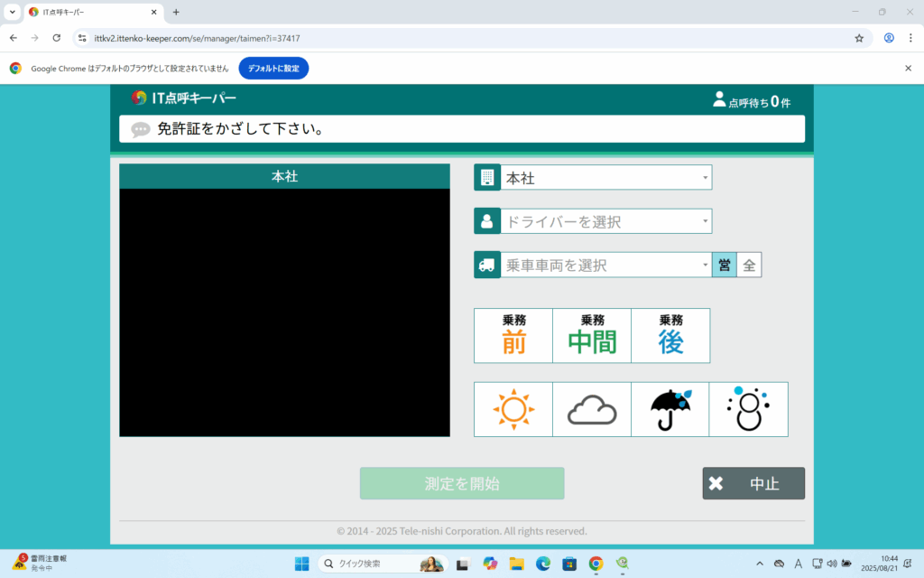This screenshot has height=578, width=924.
Task: Open the 本社 office dropdown
Action: [x=606, y=178]
